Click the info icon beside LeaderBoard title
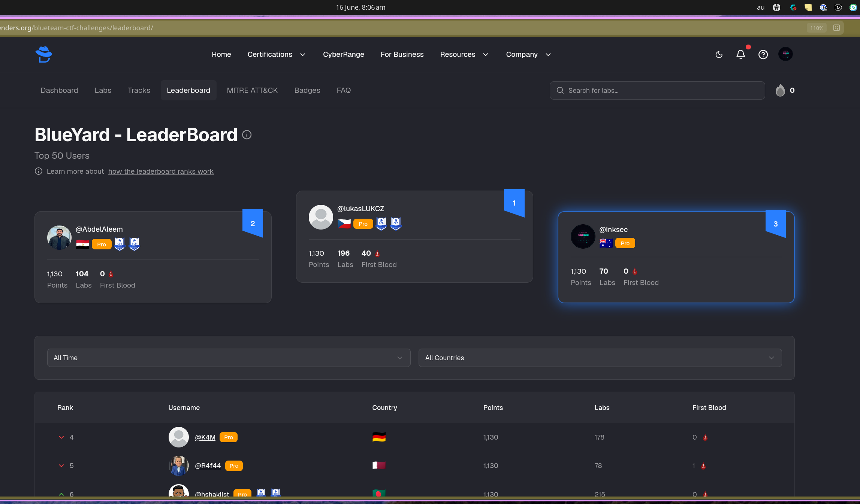860x504 pixels. [247, 135]
